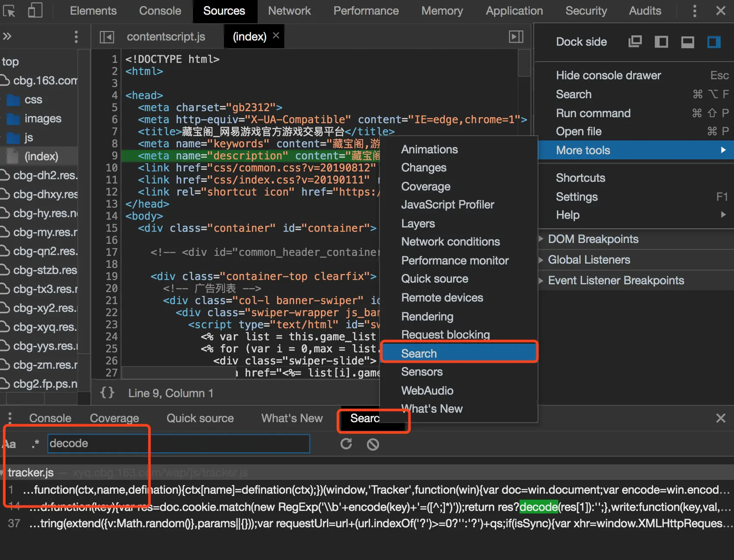
Task: Select the inspect element cursor icon
Action: [x=9, y=11]
